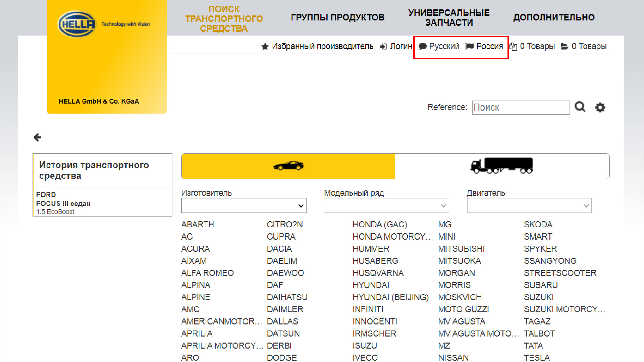The width and height of the screenshot is (644, 362).
Task: Open Универсальные запчасти menu
Action: (x=449, y=17)
